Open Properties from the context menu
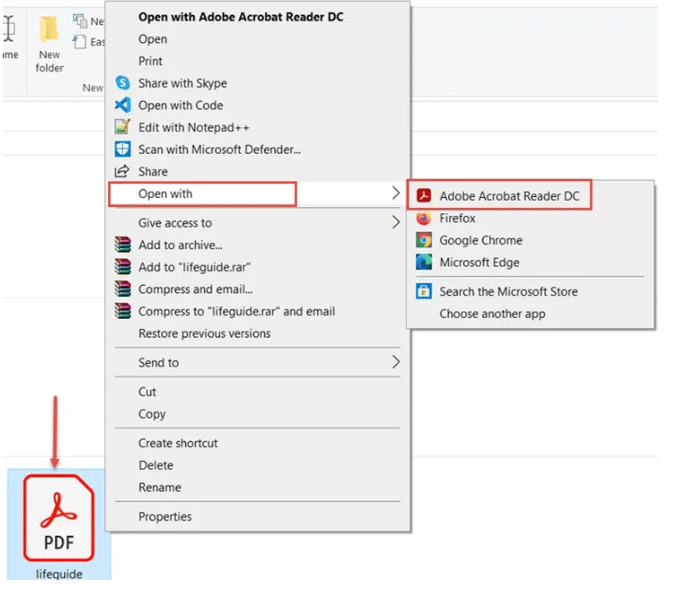 [x=257, y=516]
